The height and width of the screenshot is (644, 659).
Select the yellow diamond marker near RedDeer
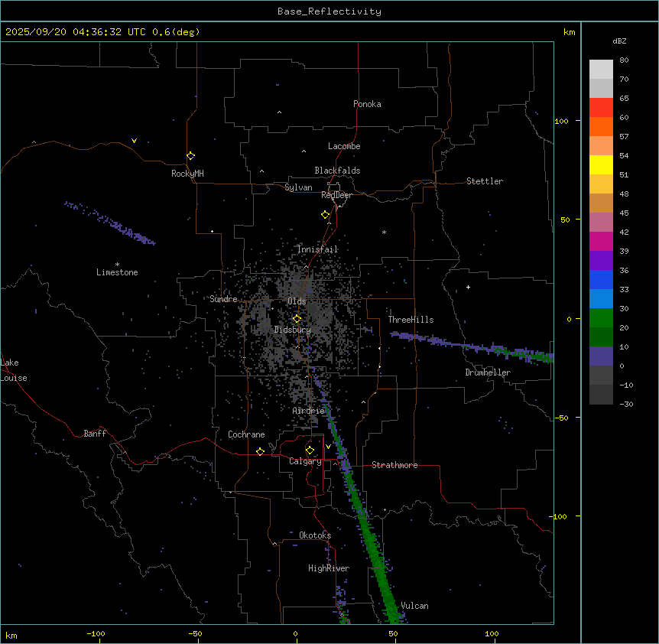(x=325, y=215)
